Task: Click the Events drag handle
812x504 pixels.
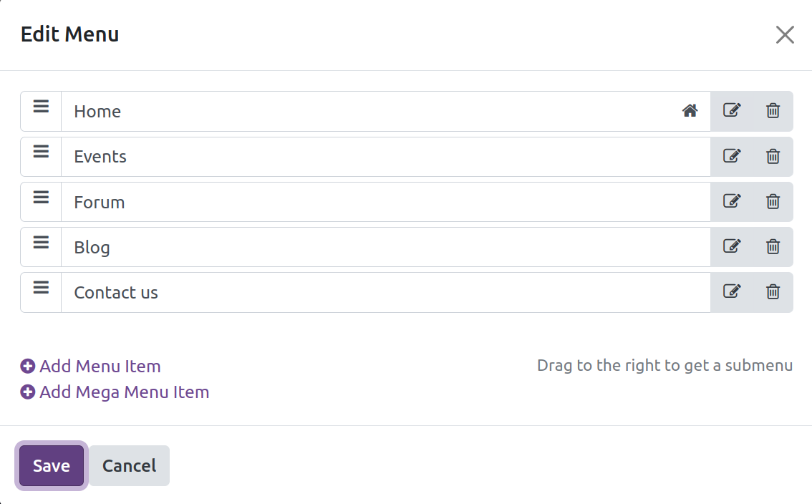Action: (x=42, y=152)
